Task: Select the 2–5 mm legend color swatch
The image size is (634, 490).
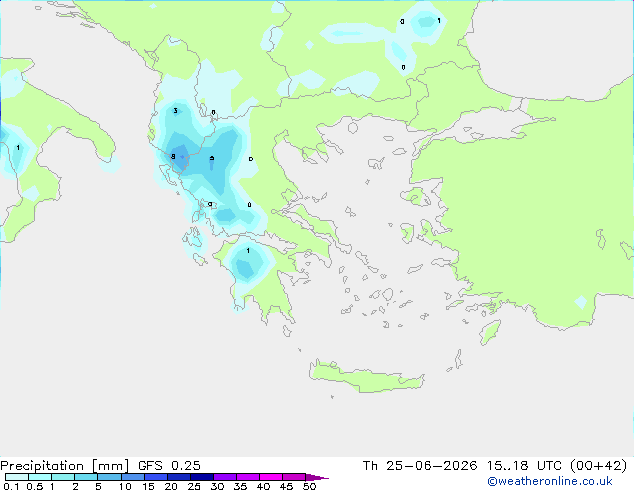Action: pos(86,477)
